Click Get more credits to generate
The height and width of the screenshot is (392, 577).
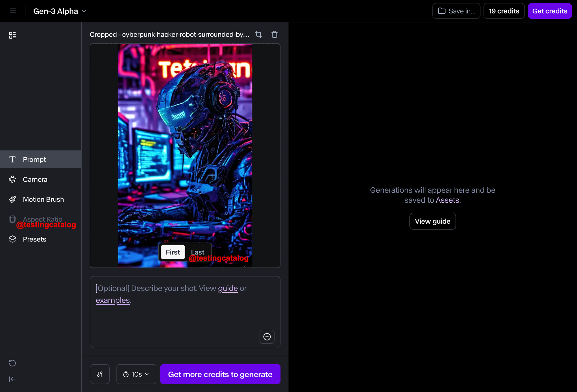220,374
